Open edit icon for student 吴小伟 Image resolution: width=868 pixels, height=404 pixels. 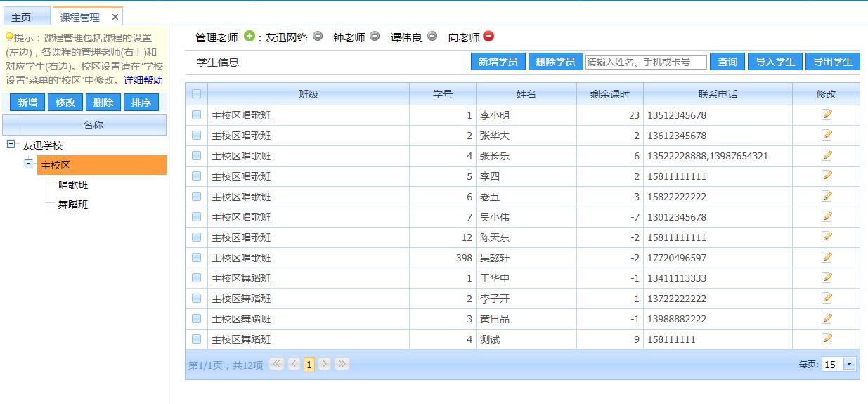point(827,216)
